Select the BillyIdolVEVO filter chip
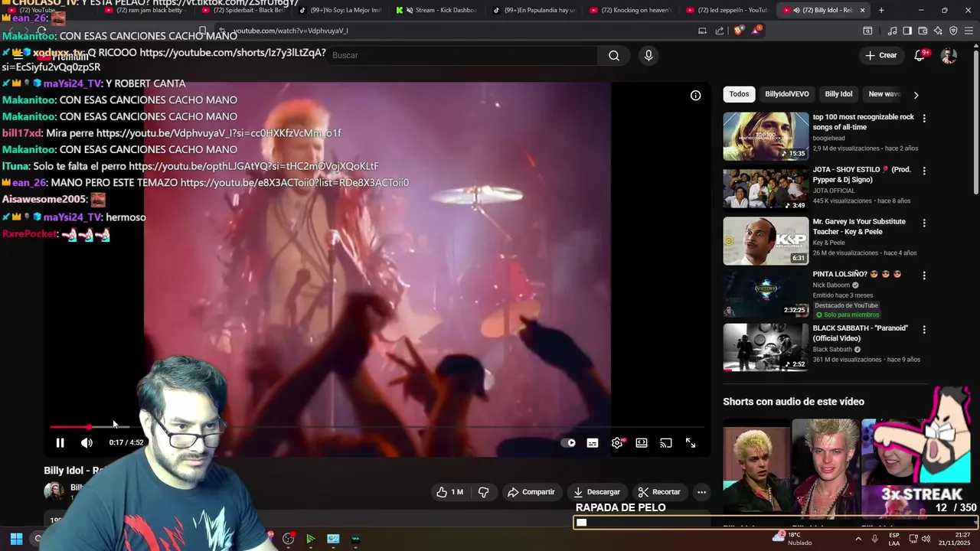The height and width of the screenshot is (551, 980). (x=787, y=94)
